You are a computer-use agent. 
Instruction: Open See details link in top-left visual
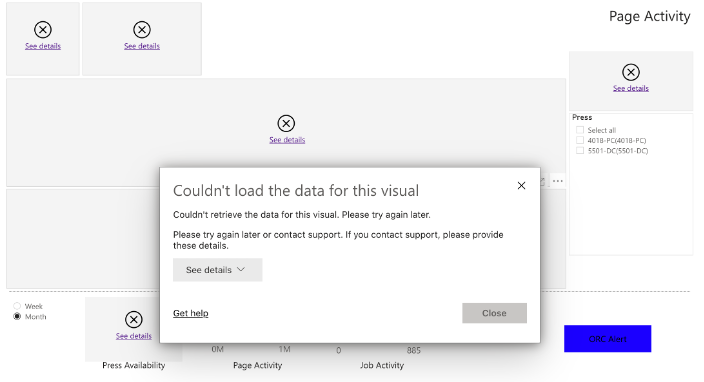click(x=43, y=46)
